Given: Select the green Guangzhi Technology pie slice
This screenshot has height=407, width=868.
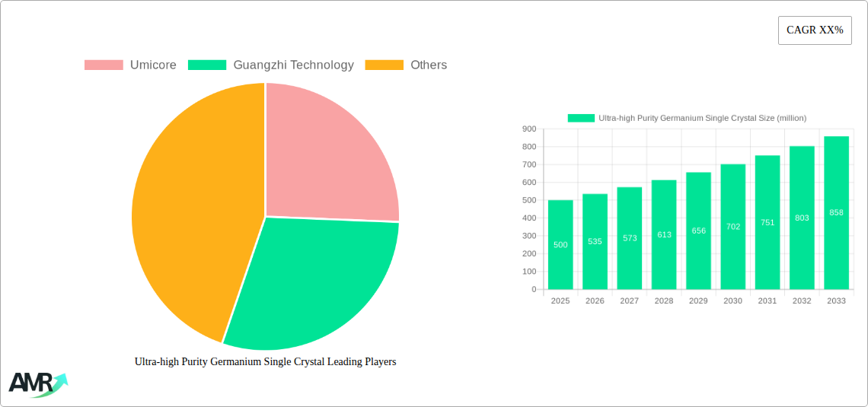Looking at the screenshot, I should [x=305, y=281].
